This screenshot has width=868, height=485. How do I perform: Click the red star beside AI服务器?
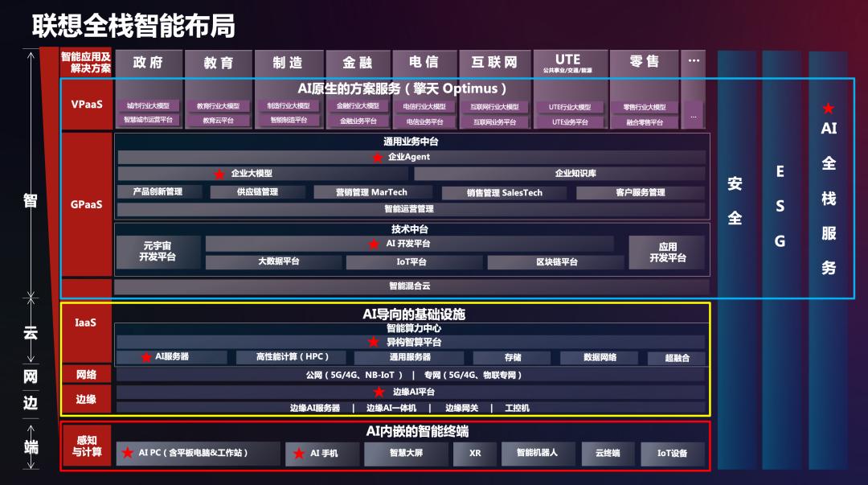coord(146,357)
